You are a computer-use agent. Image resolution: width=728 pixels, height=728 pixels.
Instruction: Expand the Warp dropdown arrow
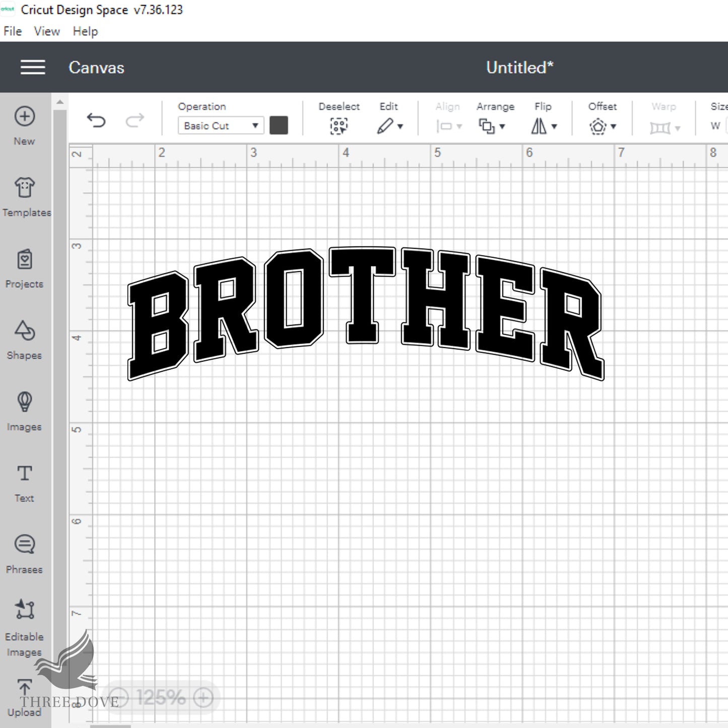click(x=678, y=128)
